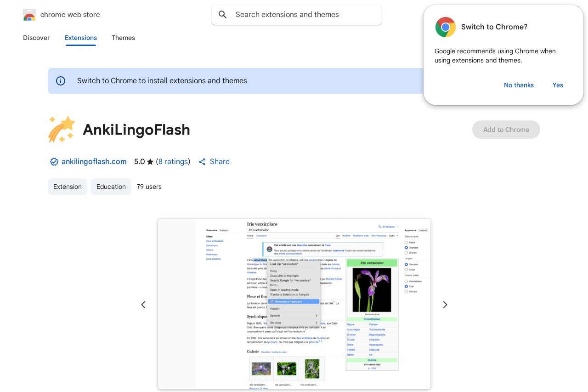Click the '79 users' text

149,187
